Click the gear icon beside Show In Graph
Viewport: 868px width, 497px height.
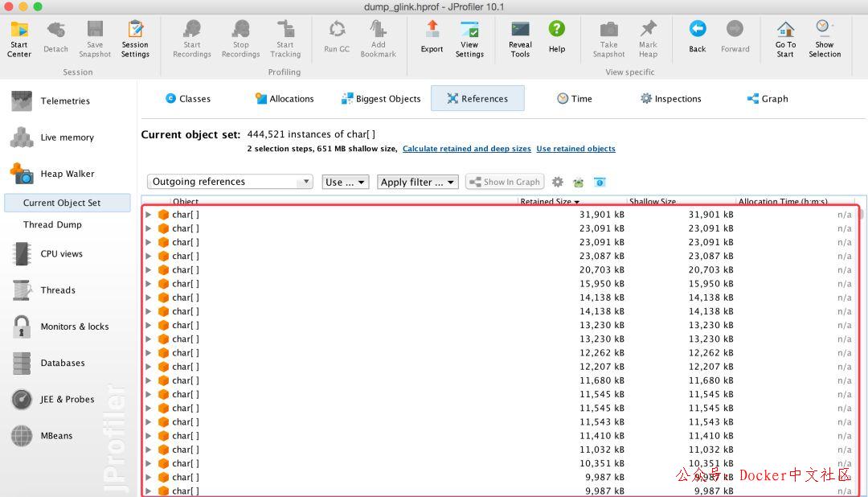tap(557, 182)
